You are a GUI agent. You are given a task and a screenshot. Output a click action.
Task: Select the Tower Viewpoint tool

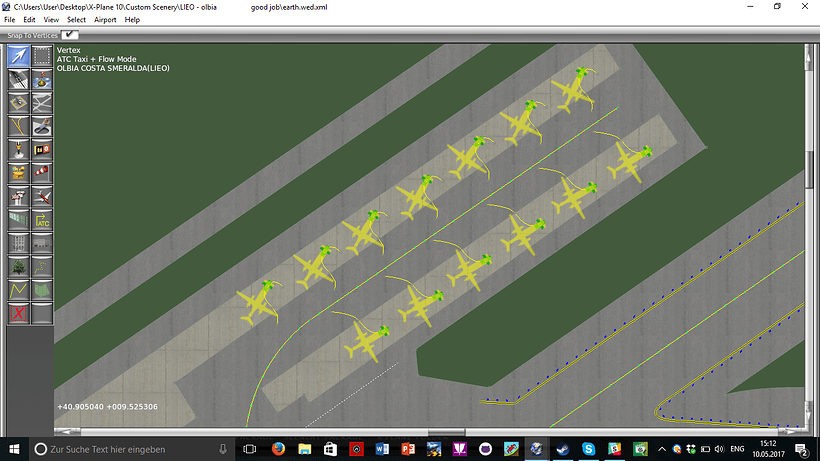coord(18,197)
